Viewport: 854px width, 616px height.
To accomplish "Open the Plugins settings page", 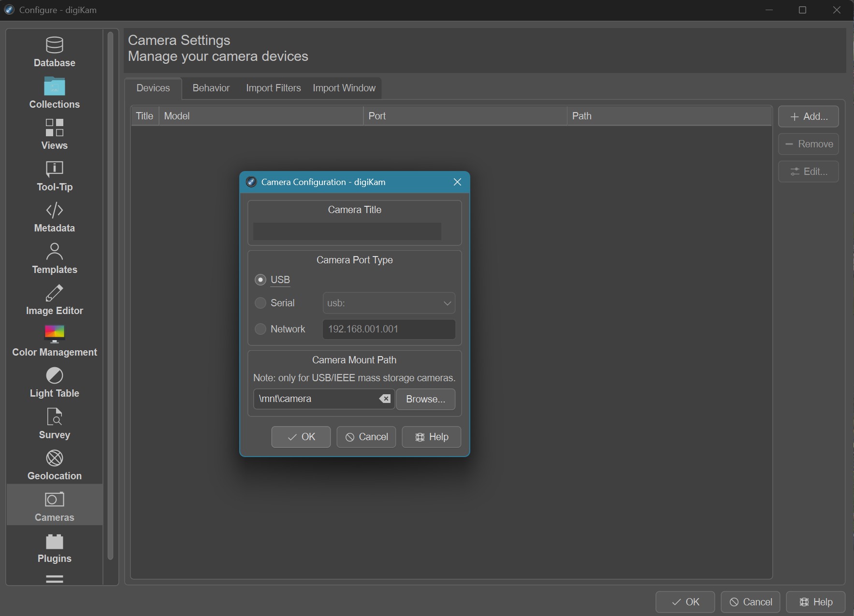I will (x=54, y=547).
